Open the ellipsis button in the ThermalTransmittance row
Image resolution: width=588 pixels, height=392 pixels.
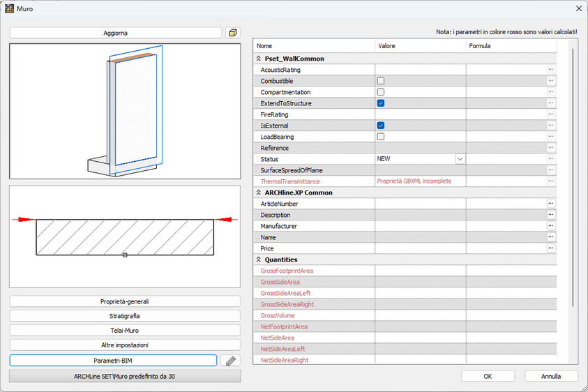tap(550, 181)
